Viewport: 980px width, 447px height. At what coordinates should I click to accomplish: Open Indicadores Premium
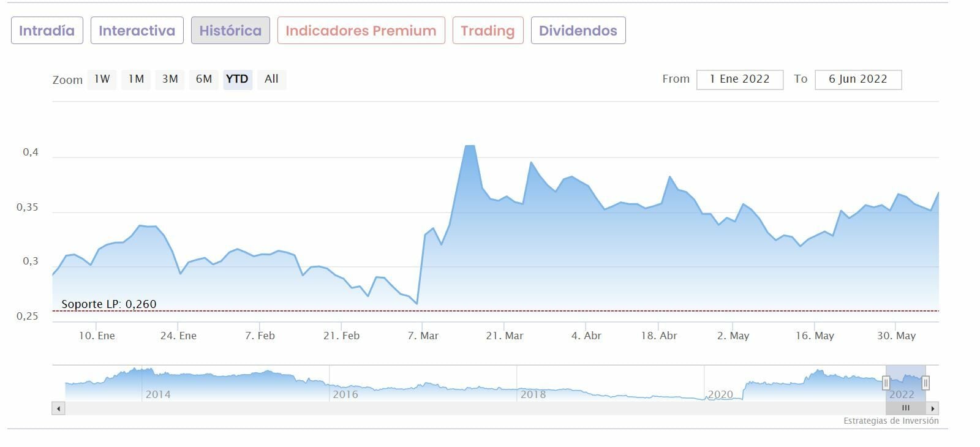(x=361, y=31)
